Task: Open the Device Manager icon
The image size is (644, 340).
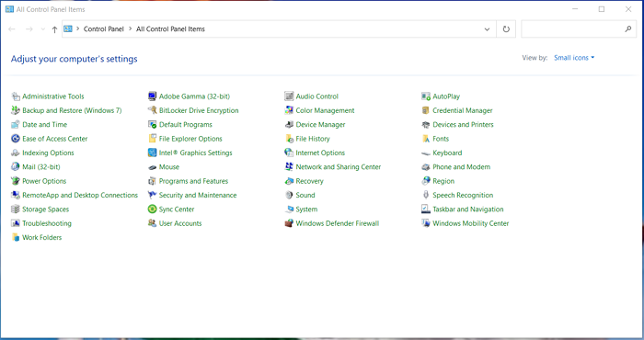Action: click(289, 125)
